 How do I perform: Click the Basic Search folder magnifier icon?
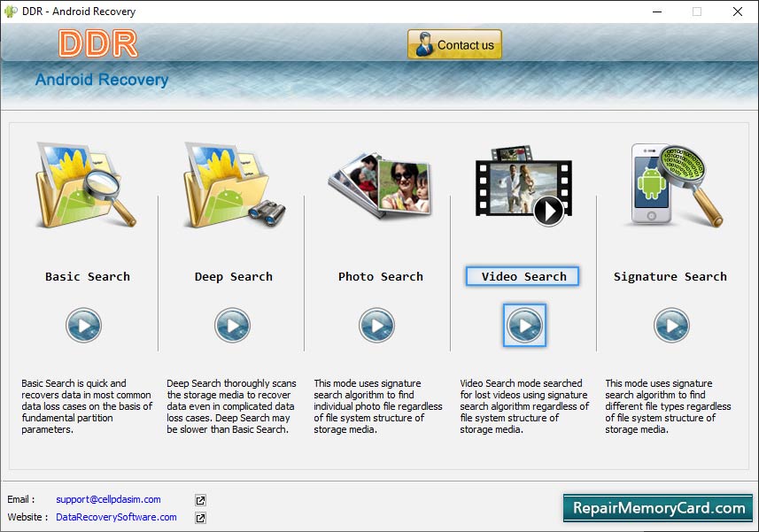[86, 185]
